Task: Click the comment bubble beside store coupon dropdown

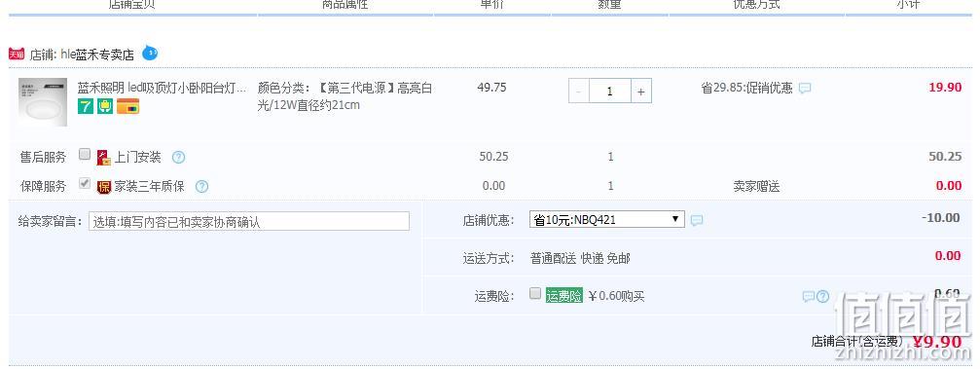Action: click(697, 220)
